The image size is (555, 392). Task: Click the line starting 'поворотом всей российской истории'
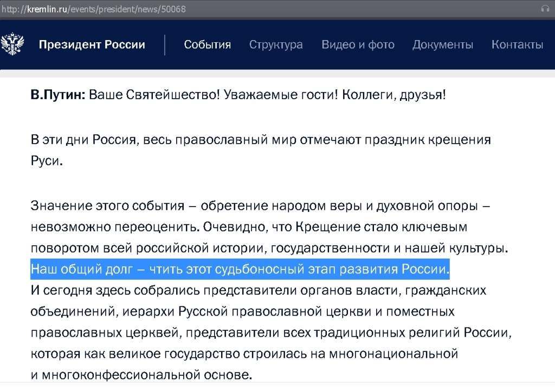269,248
